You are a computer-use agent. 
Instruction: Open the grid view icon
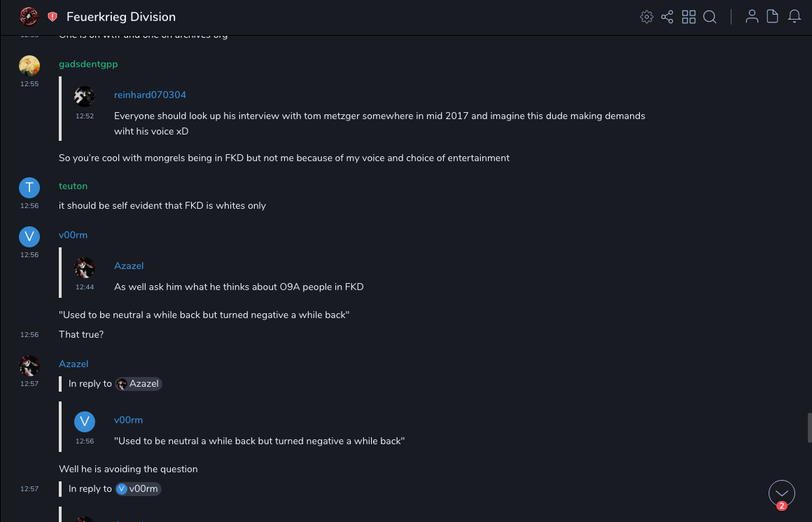coord(689,17)
